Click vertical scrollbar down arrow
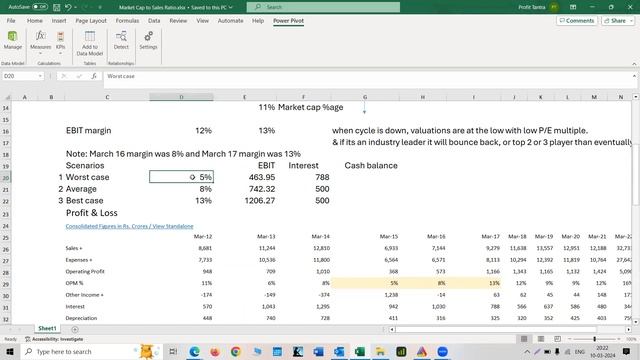This screenshot has height=360, width=640. click(636, 322)
